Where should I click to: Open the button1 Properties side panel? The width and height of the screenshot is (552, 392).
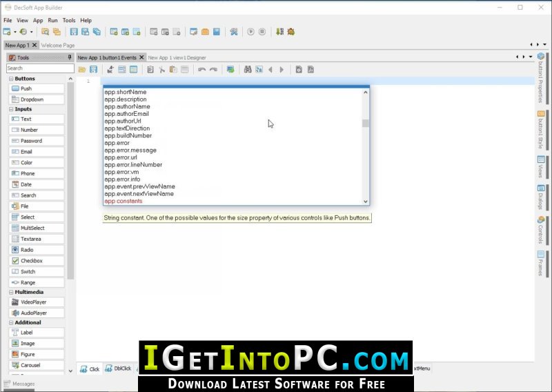pyautogui.click(x=540, y=77)
